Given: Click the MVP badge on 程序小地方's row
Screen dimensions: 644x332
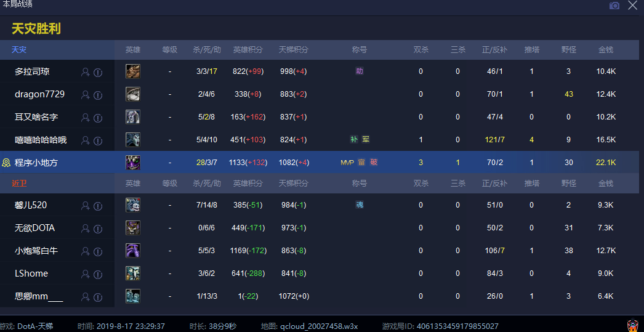Looking at the screenshot, I should tap(347, 163).
